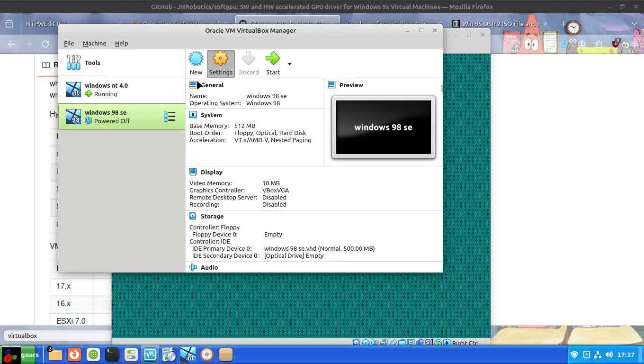Open the toggle-switch settings taskbar icon
The image size is (644, 364).
click(x=131, y=355)
